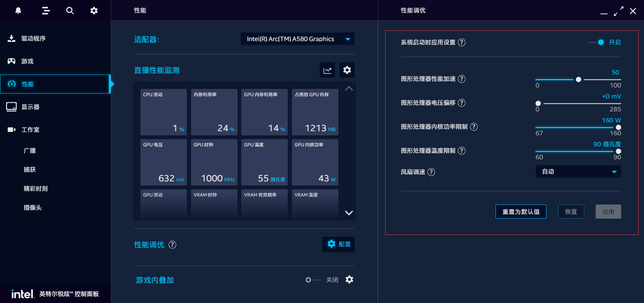This screenshot has width=644, height=303.
Task: Show help for 风扇调速
Action: (x=431, y=172)
